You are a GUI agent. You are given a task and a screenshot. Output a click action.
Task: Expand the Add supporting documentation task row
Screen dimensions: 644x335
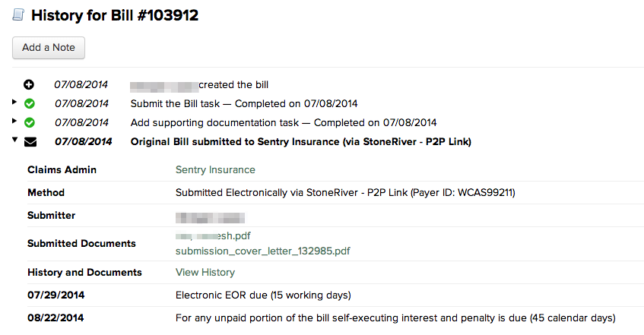click(14, 121)
